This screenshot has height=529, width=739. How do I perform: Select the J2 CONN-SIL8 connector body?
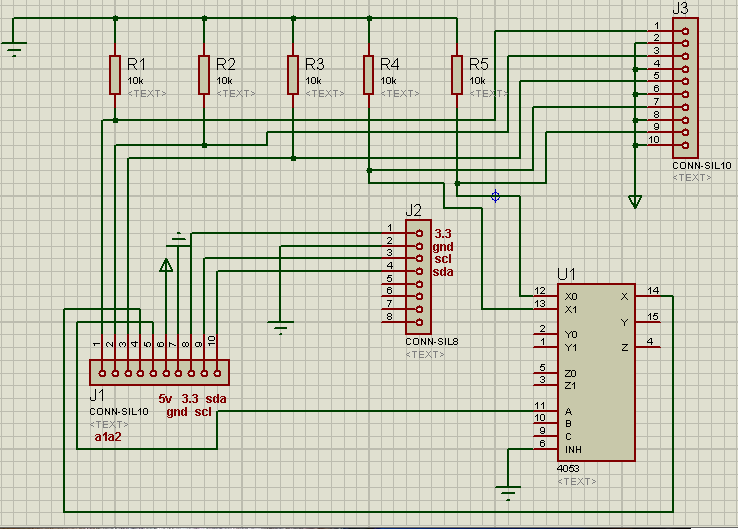point(418,277)
